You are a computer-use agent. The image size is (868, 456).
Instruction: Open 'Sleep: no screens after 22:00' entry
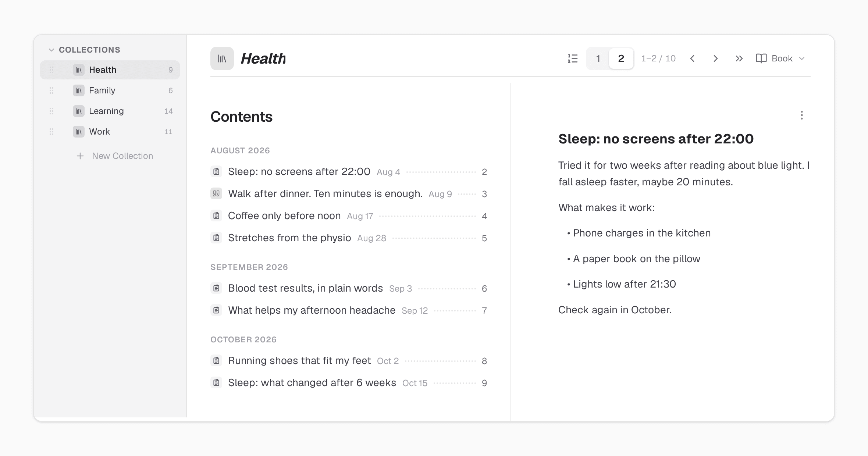coord(349,172)
